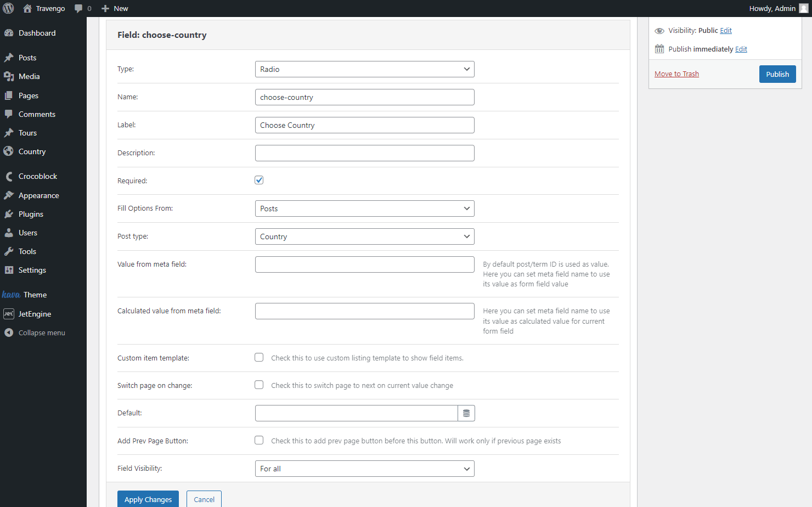This screenshot has height=507, width=812.
Task: Click the WordPress logo icon
Action: (x=8, y=8)
